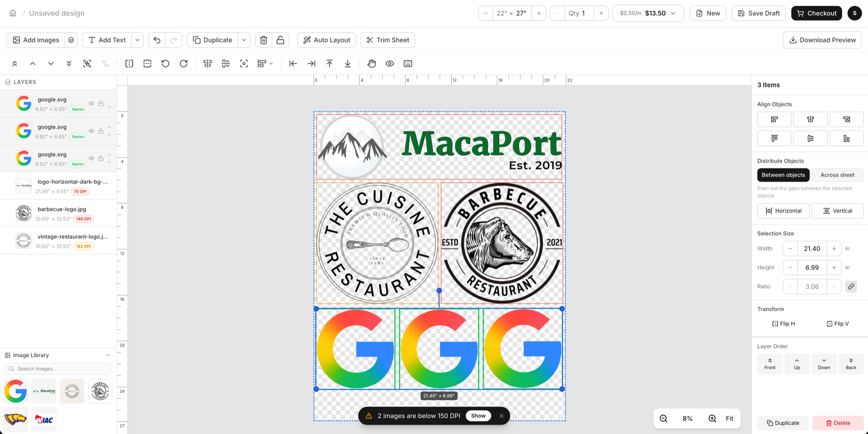Viewport: 868px width, 434px height.
Task: Select the vintage-restaurant-logo layer
Action: [x=59, y=241]
